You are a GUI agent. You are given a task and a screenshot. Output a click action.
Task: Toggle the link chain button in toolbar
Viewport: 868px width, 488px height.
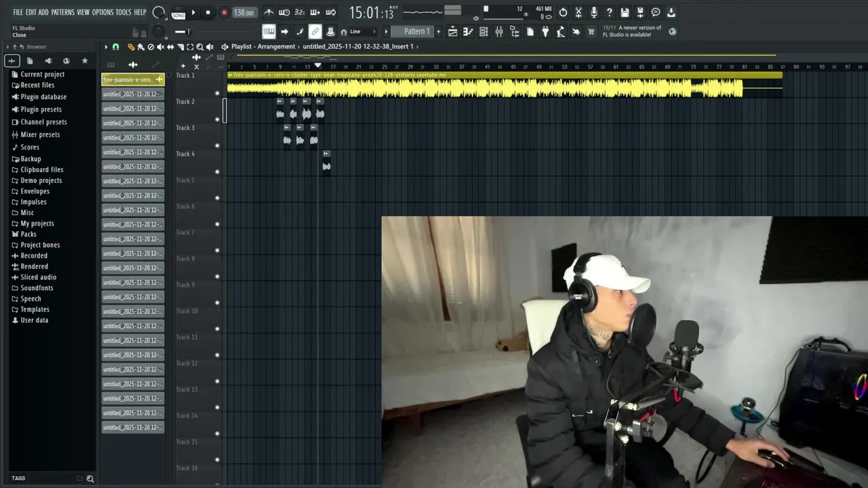315,31
